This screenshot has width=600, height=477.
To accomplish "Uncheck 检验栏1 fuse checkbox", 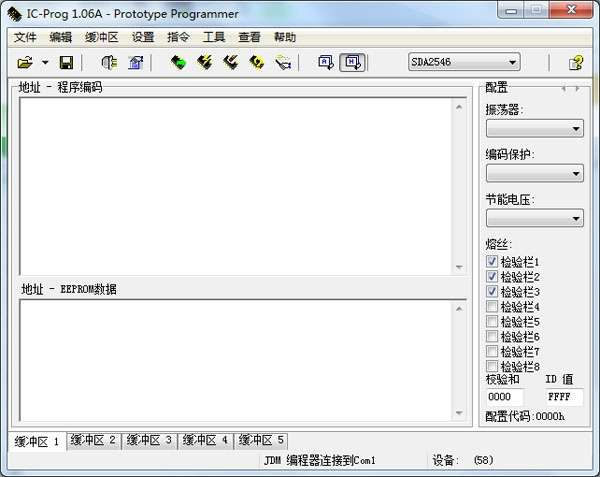I will (x=492, y=261).
